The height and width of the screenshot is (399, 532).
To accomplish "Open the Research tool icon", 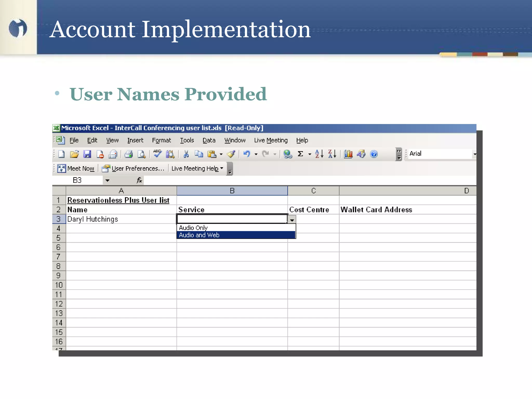I will point(170,154).
